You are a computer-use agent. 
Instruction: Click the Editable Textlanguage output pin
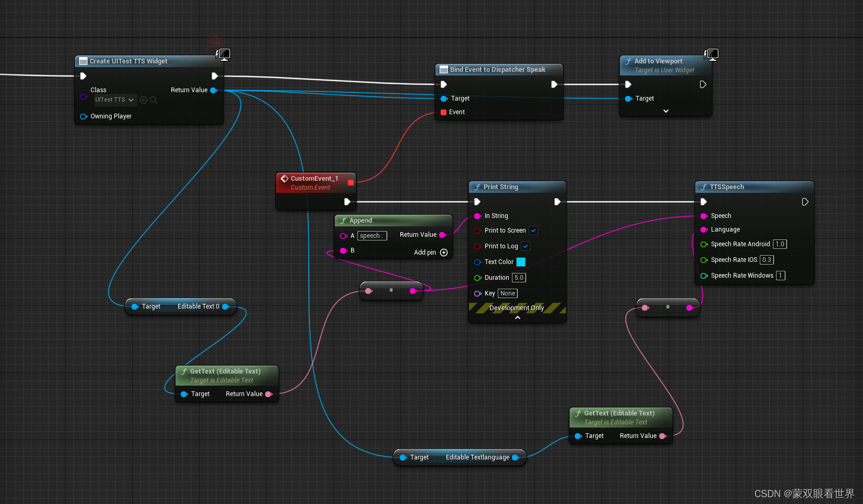(515, 457)
